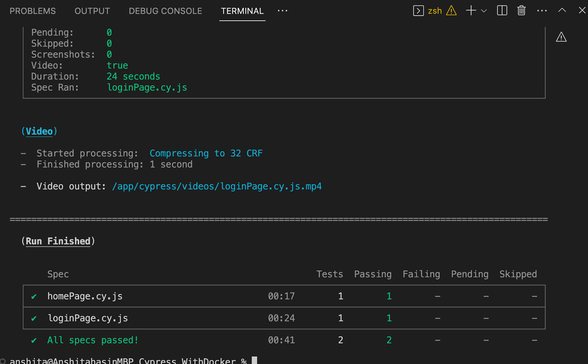Click the All specs passed summary row

click(92, 340)
